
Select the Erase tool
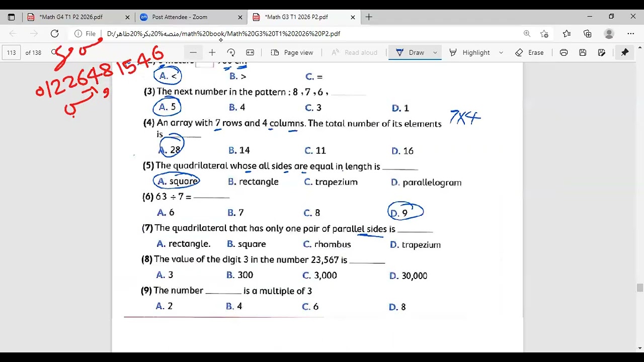click(x=529, y=52)
